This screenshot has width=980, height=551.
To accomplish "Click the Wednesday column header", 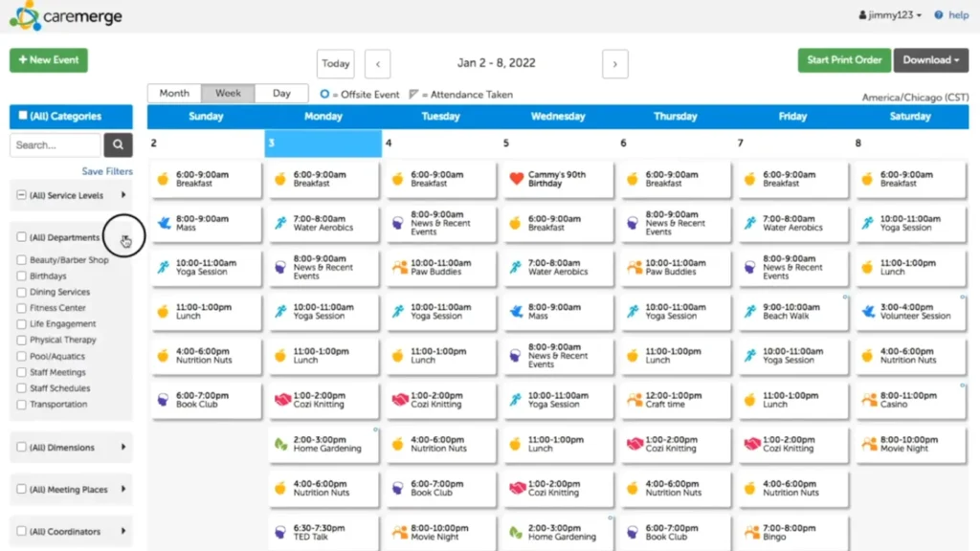I will point(558,116).
